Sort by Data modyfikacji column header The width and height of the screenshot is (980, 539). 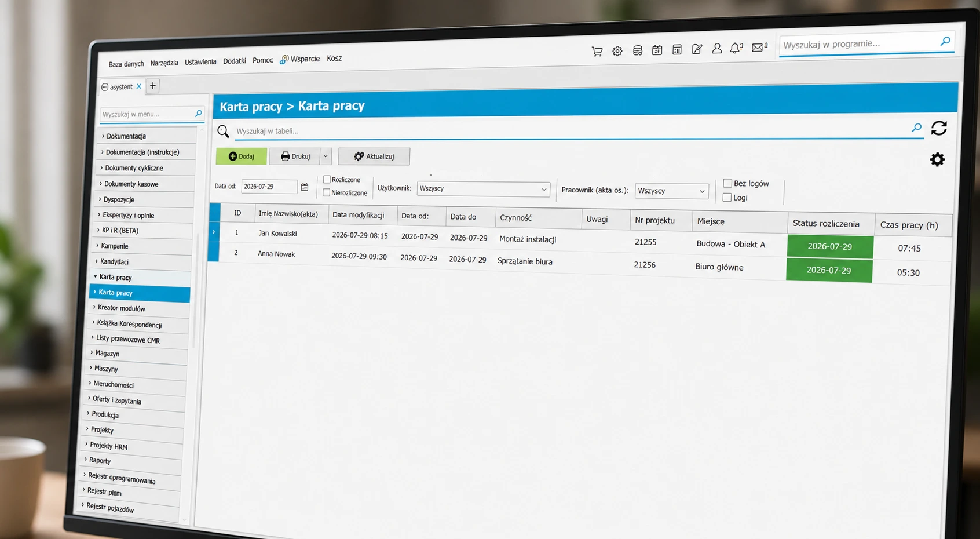pos(363,215)
